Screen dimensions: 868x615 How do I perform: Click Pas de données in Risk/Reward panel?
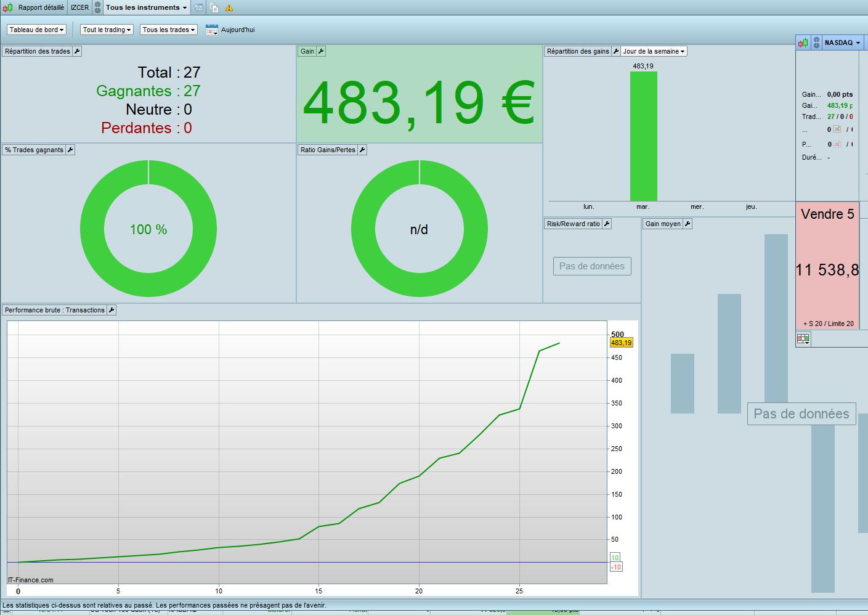point(592,266)
